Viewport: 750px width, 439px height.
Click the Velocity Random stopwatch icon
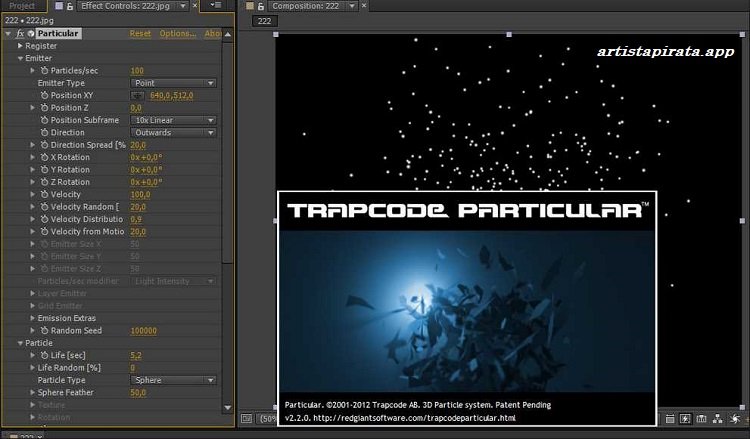(x=44, y=207)
